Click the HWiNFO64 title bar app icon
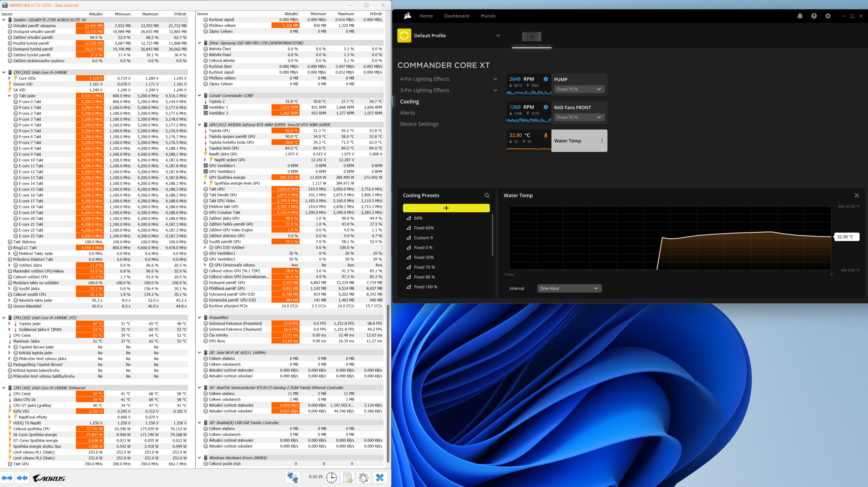Viewport: 868px width, 487px height. click(4, 5)
